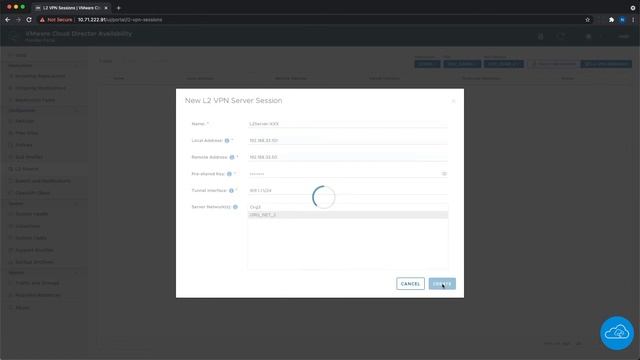This screenshot has width=640, height=360.
Task: Click the info icon beside Server Network(s)
Action: click(236, 207)
